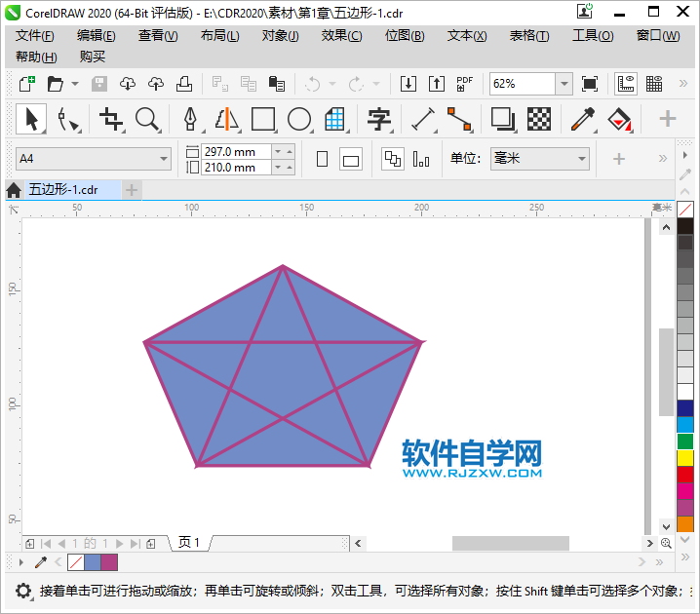Set page to portrait orientation
The image size is (700, 614).
pyautogui.click(x=322, y=159)
